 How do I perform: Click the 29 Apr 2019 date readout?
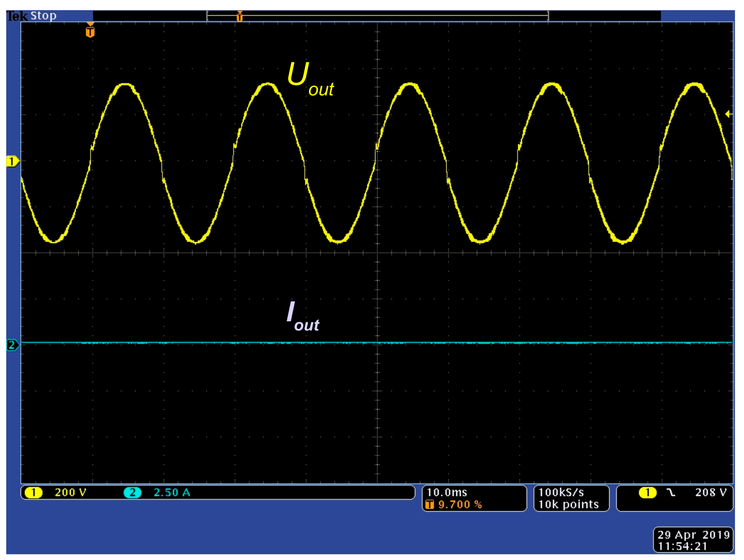tap(693, 535)
